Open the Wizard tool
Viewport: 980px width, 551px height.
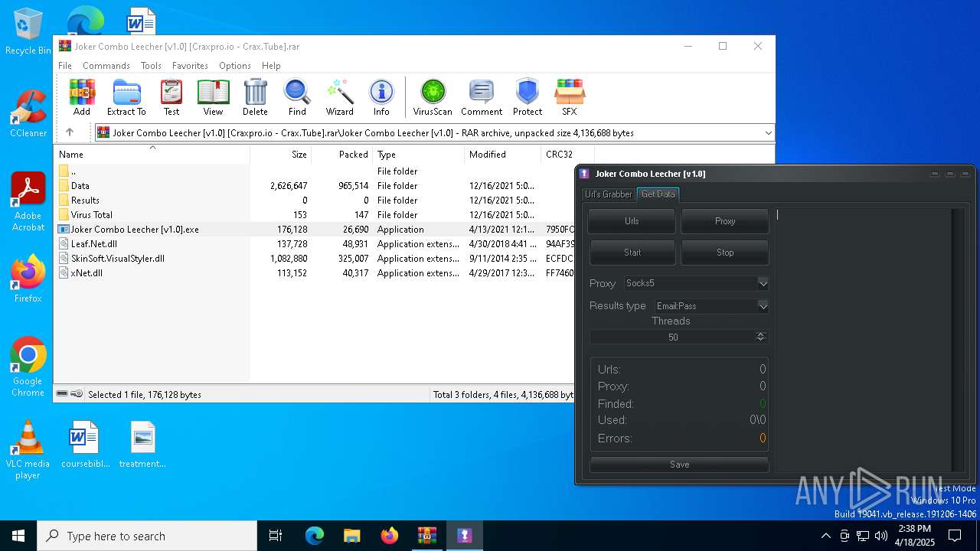coord(339,97)
